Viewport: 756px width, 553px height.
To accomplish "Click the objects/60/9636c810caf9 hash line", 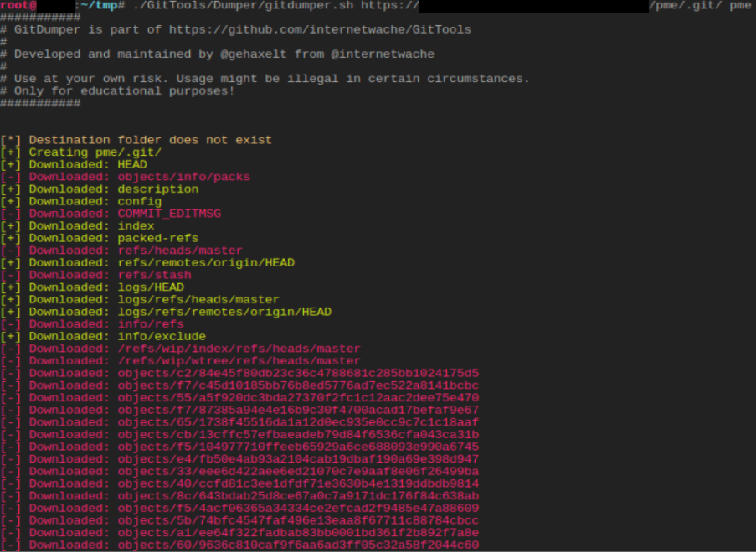I will [298, 545].
